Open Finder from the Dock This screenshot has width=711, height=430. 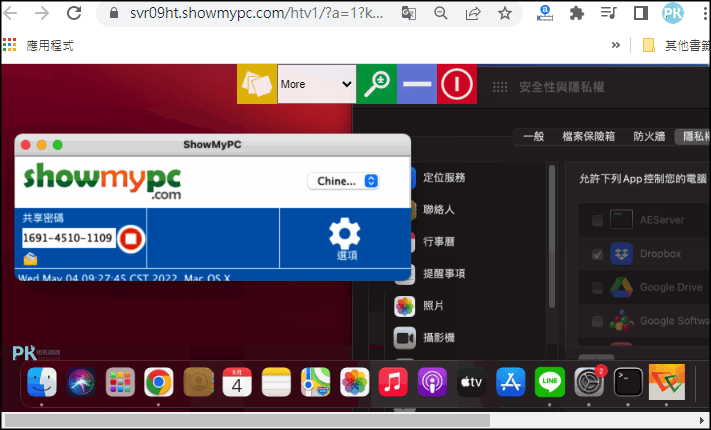(42, 382)
